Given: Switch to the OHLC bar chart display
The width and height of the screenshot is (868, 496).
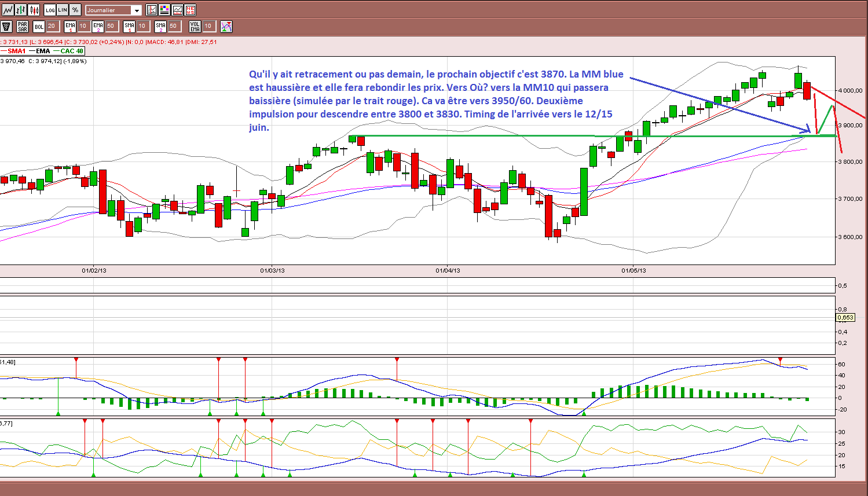Looking at the screenshot, I should 21,10.
